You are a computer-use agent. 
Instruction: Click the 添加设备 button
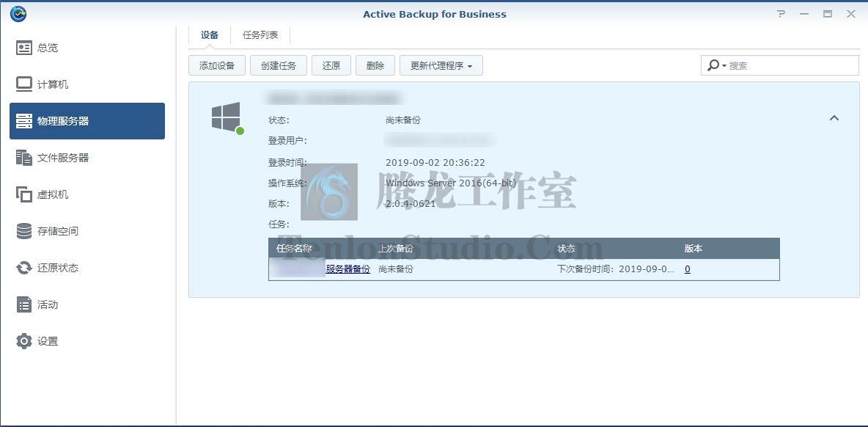217,65
